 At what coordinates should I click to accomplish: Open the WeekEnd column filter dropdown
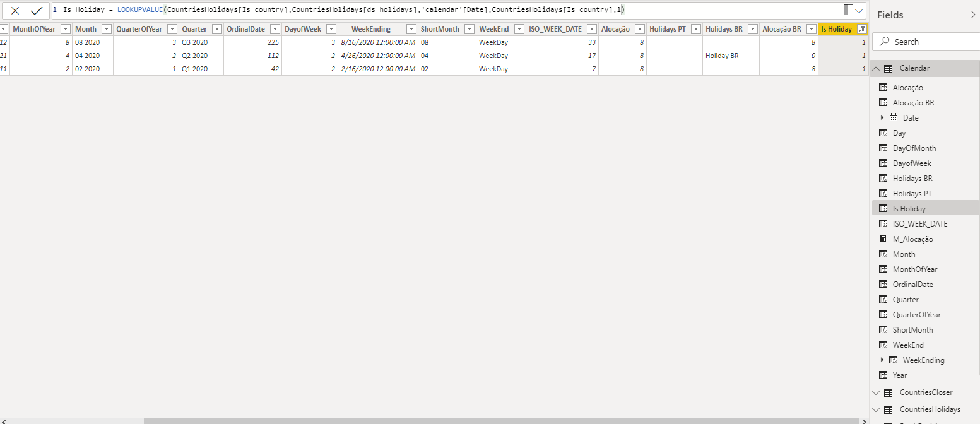(x=519, y=29)
